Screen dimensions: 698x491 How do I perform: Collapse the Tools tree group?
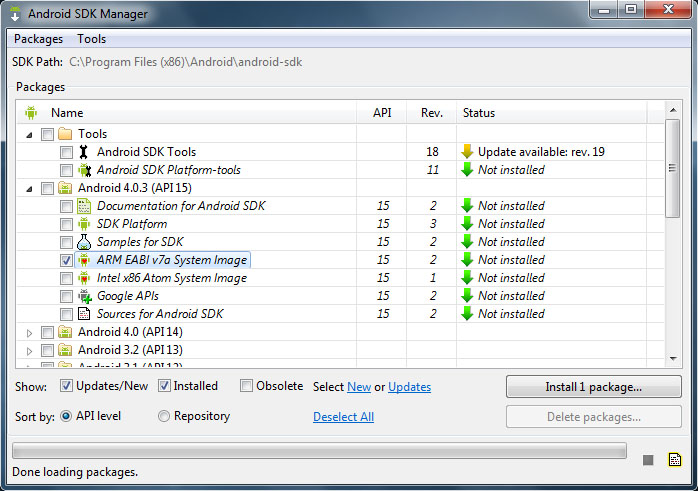coord(29,134)
